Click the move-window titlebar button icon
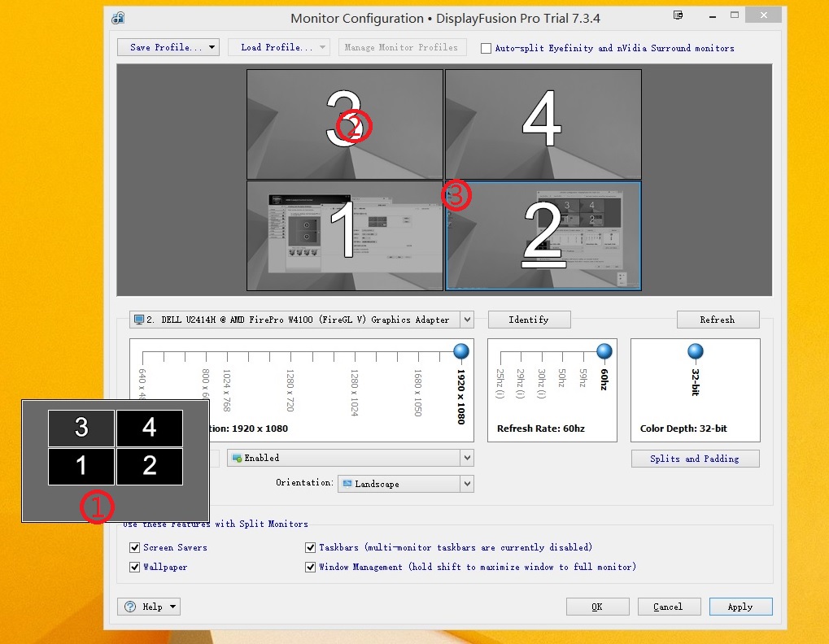Image resolution: width=829 pixels, height=644 pixels. pyautogui.click(x=678, y=15)
